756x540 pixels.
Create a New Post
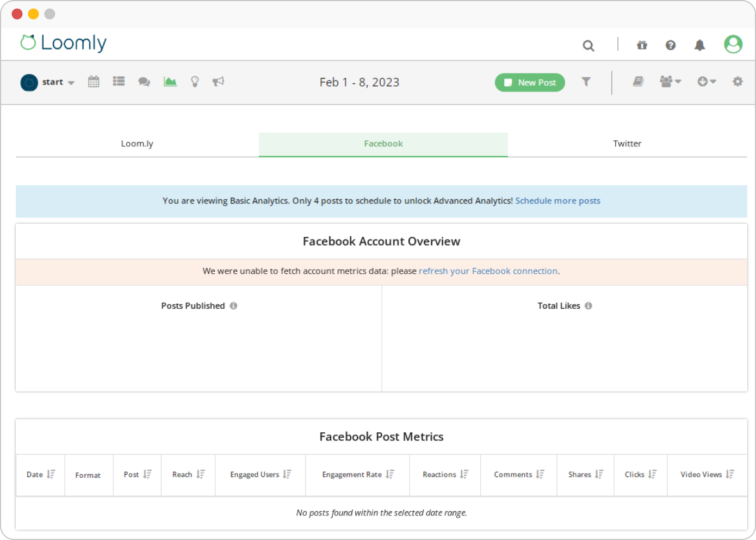point(530,83)
